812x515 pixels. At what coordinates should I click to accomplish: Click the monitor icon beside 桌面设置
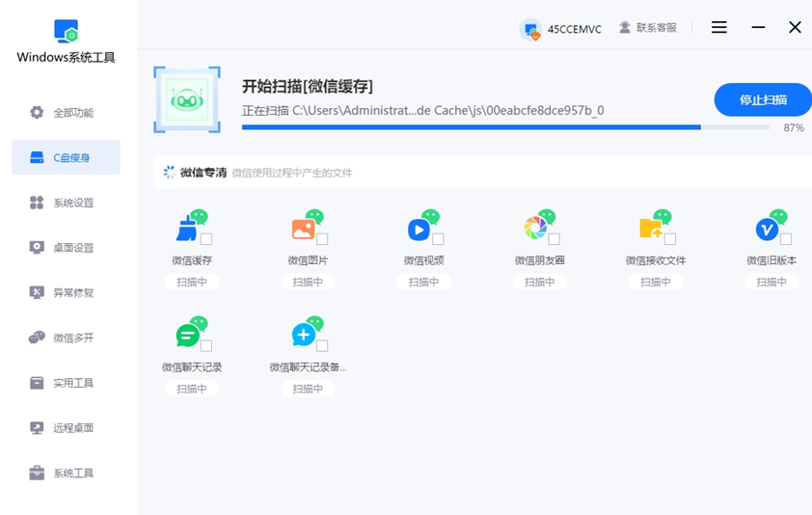click(x=37, y=248)
